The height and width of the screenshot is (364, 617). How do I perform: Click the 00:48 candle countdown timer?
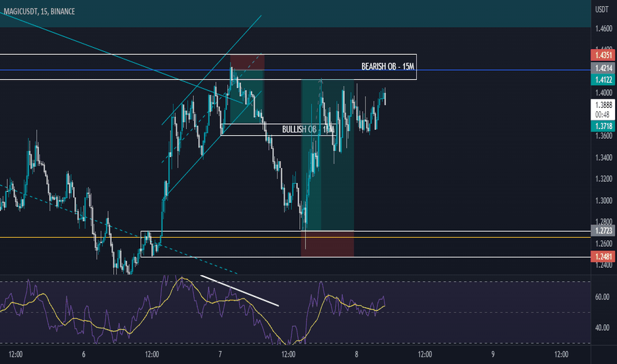(602, 114)
